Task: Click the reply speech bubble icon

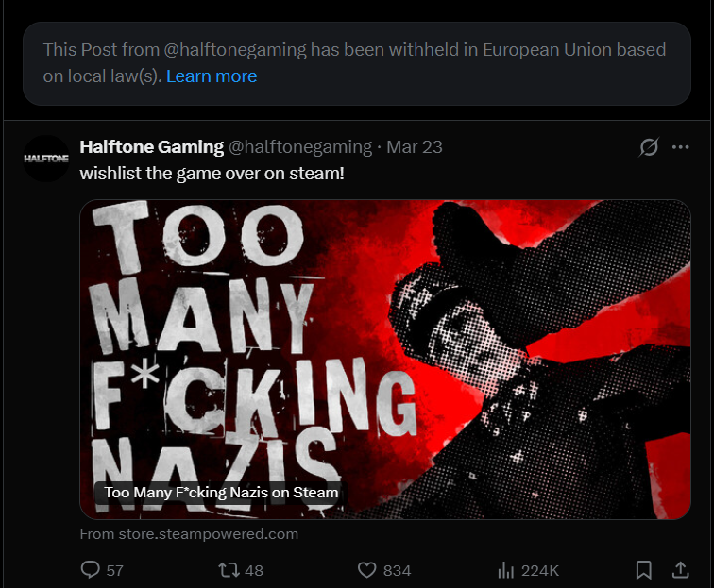Action: (x=91, y=570)
